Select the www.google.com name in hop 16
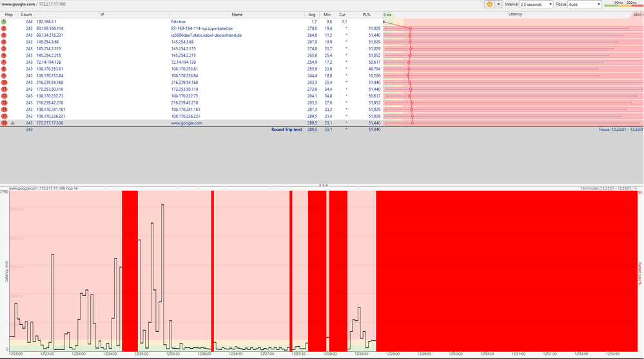Image resolution: width=644 pixels, height=359 pixels. click(x=186, y=123)
